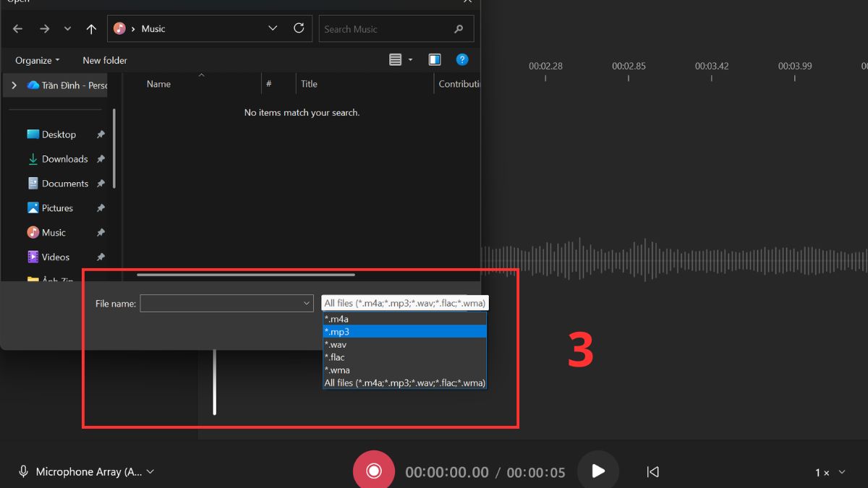This screenshot has height=488, width=868.
Task: Click timeline marker 00:02.28
Action: [545, 66]
